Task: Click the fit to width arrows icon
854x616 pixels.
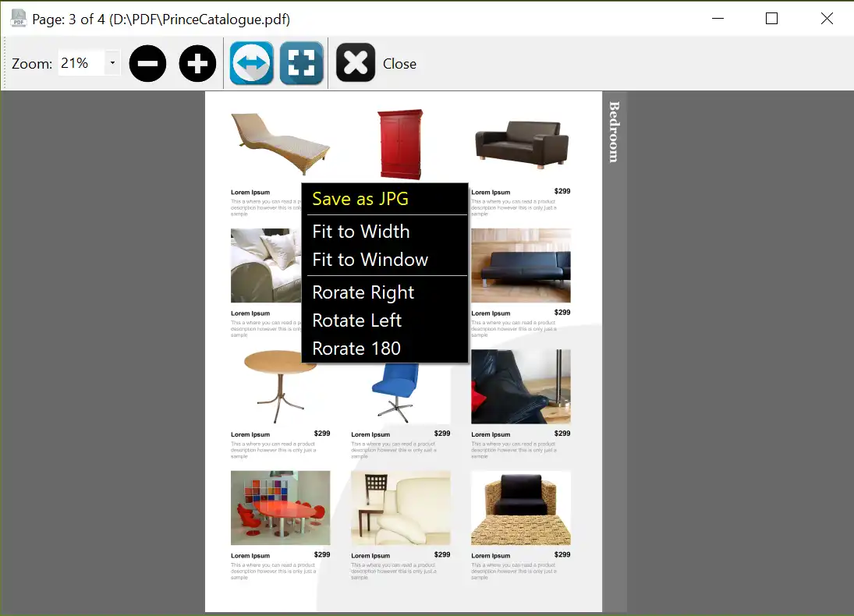Action: pyautogui.click(x=252, y=63)
